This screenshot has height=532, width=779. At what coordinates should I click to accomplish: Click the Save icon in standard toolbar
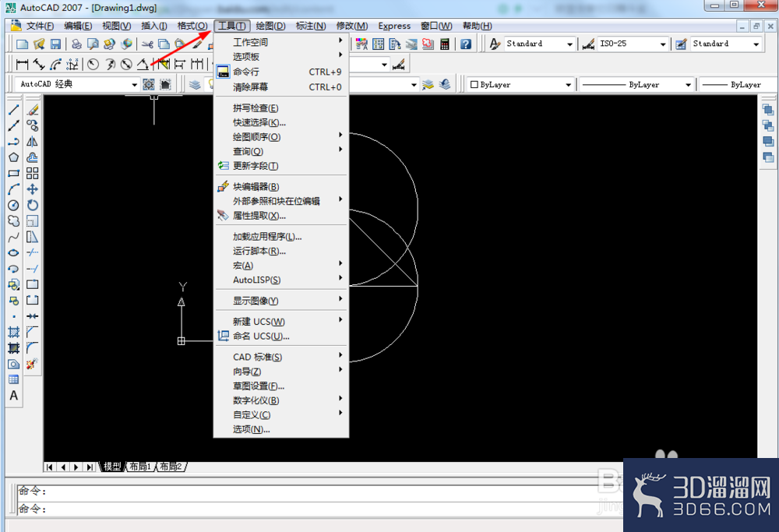[55, 44]
